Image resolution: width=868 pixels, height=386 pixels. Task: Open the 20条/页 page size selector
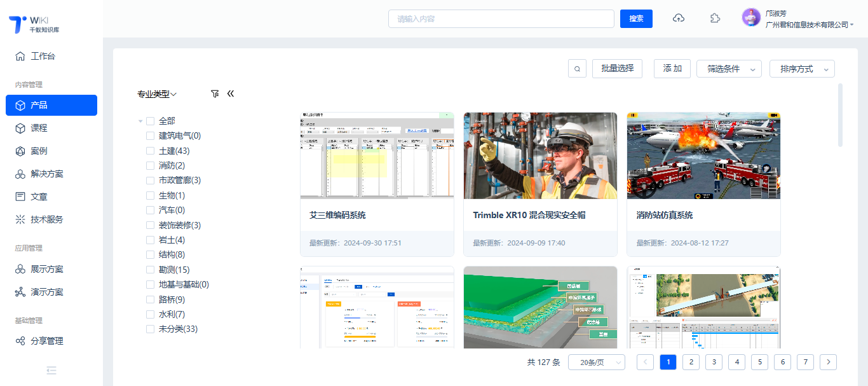pyautogui.click(x=597, y=362)
